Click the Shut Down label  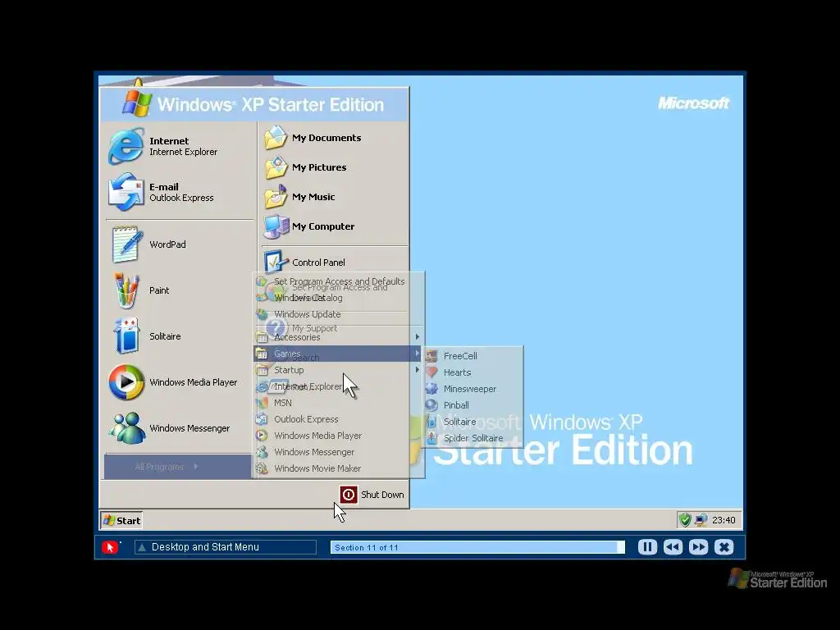(x=382, y=495)
